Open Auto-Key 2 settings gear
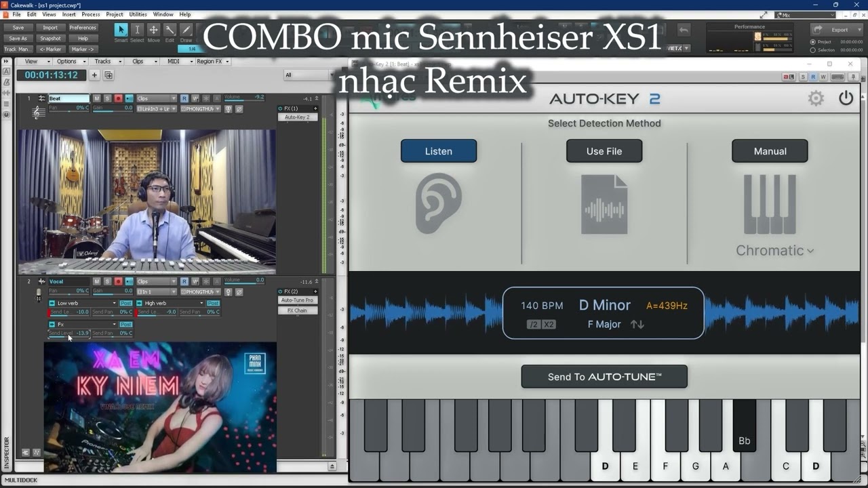The width and height of the screenshot is (868, 488). click(x=816, y=98)
